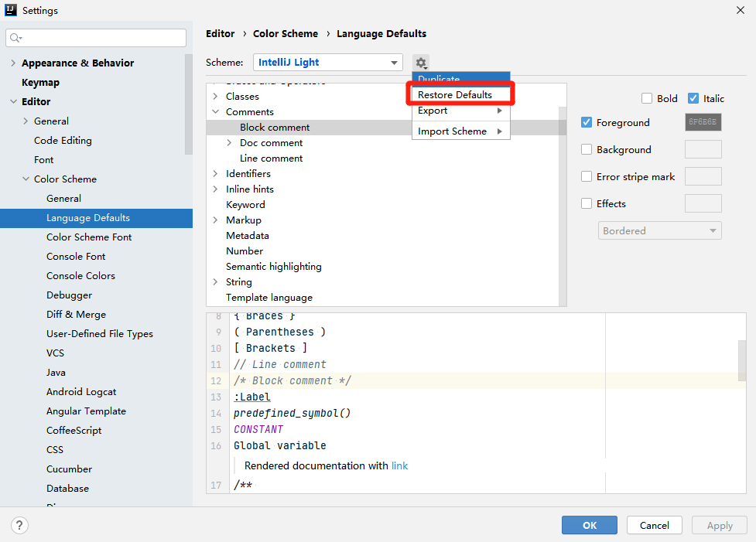This screenshot has height=542, width=756.
Task: Expand the Doc comment arrow
Action: (230, 142)
